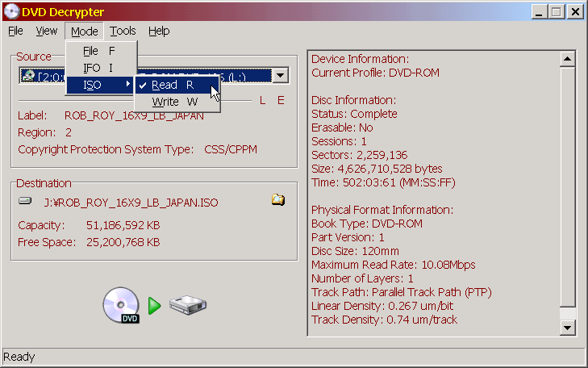Open the destination folder browse icon

click(278, 200)
